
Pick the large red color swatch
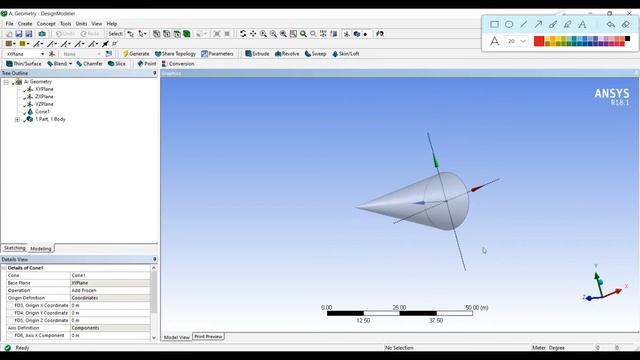pyautogui.click(x=539, y=41)
